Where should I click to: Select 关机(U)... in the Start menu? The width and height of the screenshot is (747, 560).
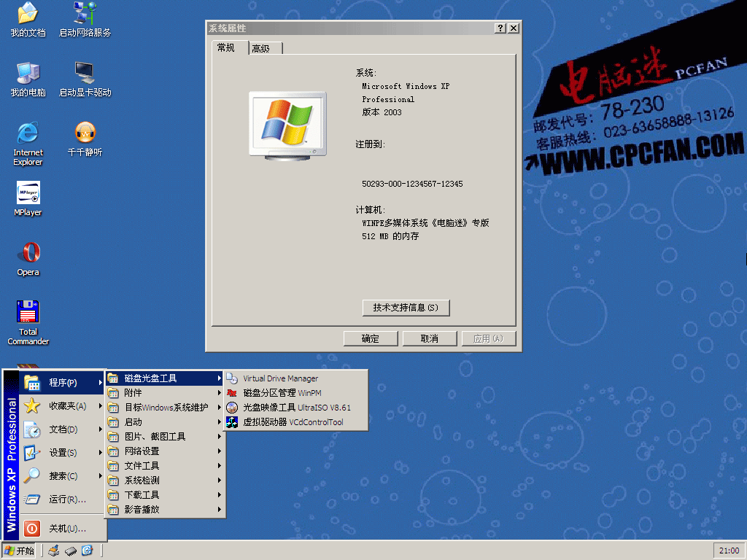(67, 529)
